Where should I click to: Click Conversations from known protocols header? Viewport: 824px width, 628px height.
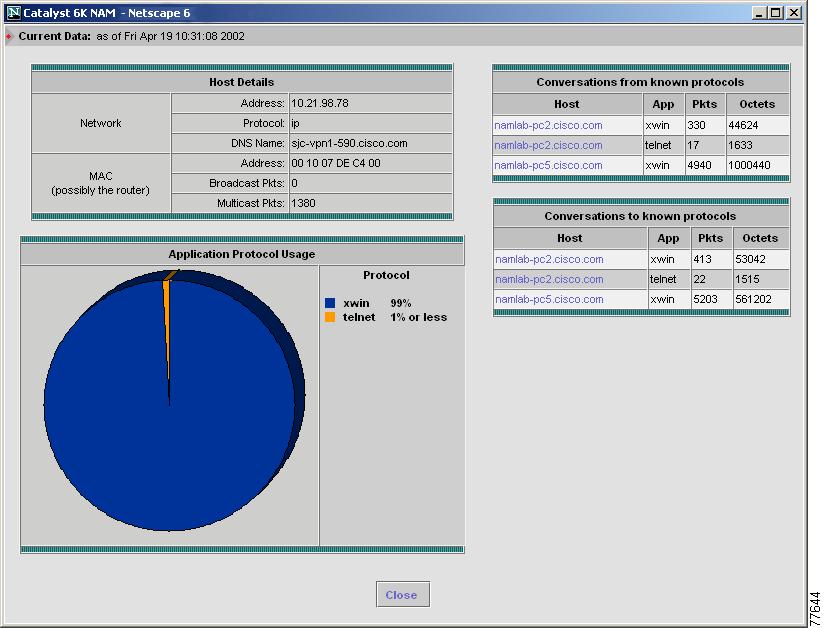(641, 82)
